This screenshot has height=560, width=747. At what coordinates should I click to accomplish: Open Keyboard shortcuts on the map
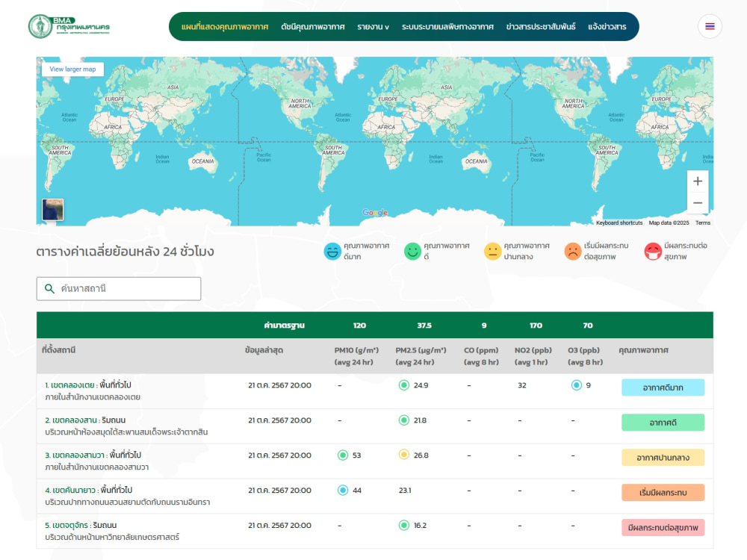pos(619,223)
